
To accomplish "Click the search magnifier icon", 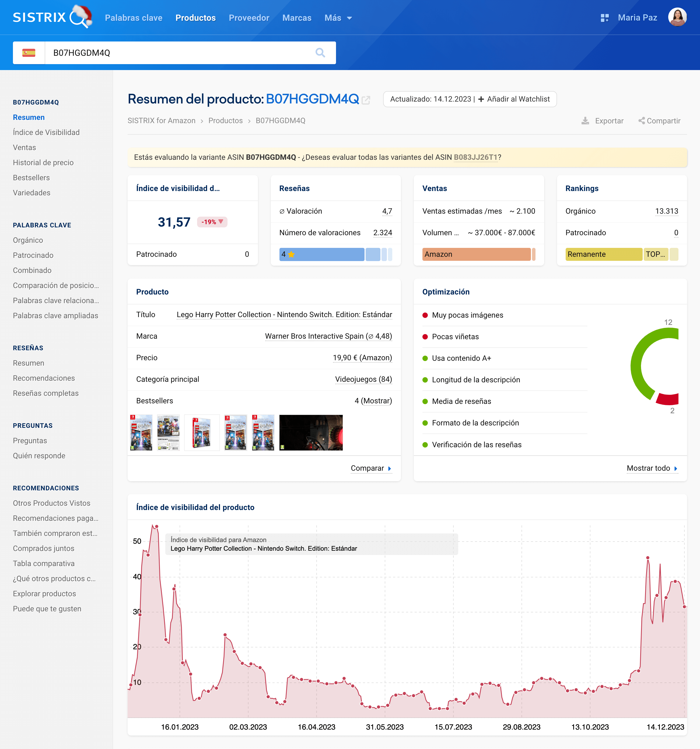I will 320,53.
